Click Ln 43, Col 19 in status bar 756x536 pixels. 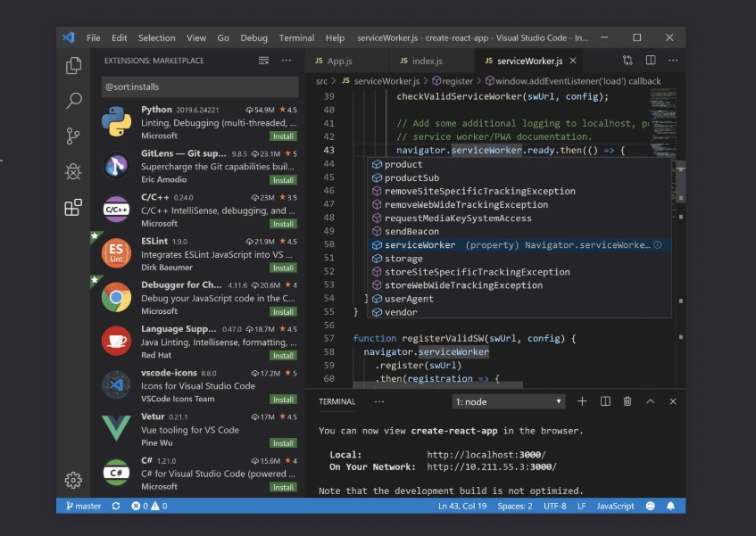[x=461, y=506]
